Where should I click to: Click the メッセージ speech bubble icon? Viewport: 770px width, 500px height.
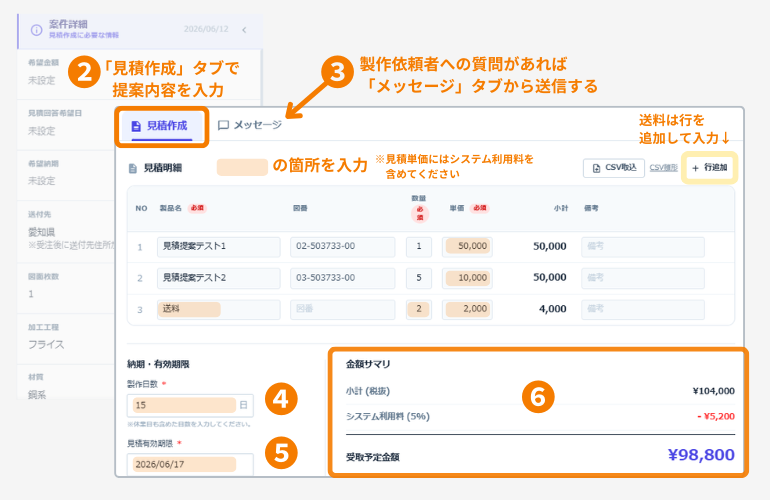(x=223, y=125)
